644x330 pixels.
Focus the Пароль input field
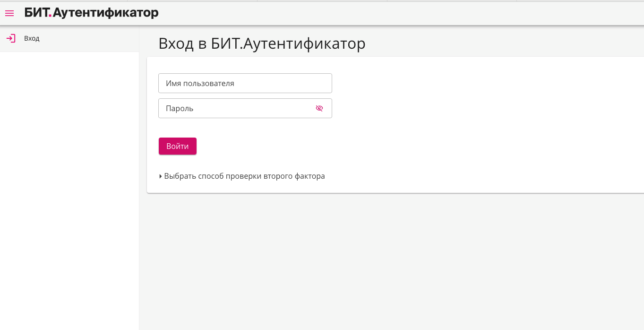point(245,108)
